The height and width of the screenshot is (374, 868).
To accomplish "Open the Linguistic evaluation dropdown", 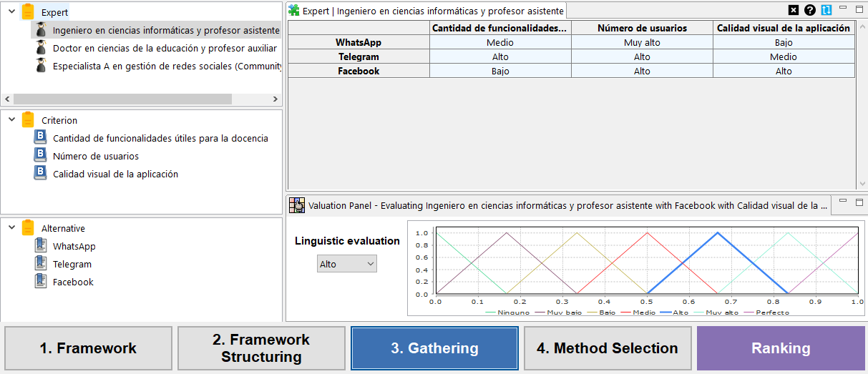I will click(x=346, y=264).
